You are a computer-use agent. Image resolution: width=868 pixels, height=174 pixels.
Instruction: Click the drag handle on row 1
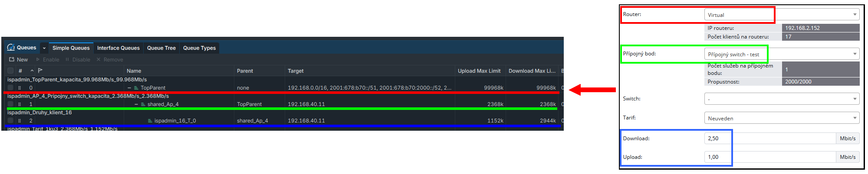pos(20,104)
